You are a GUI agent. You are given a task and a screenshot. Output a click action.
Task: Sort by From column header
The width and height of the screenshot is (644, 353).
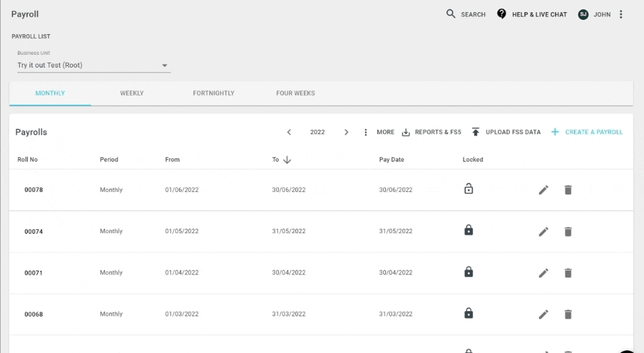tap(173, 160)
